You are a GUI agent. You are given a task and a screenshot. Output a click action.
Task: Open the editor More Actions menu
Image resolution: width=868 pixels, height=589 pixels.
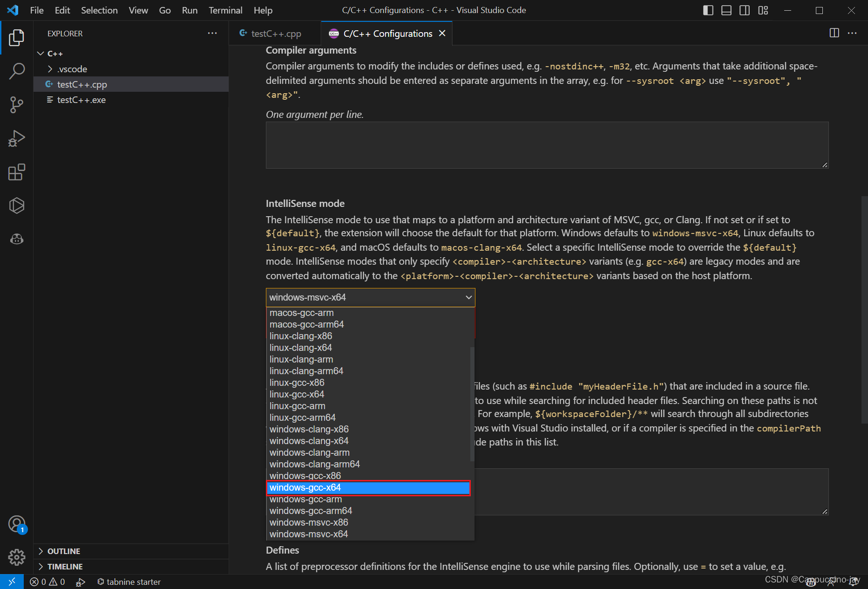852,33
